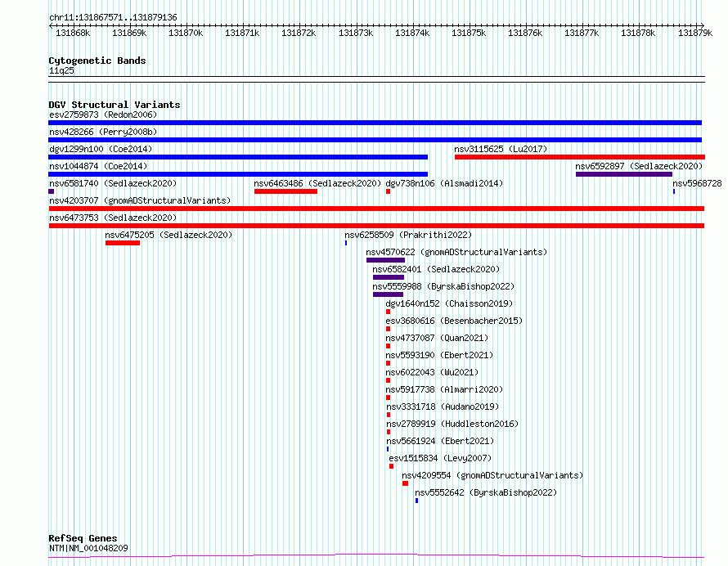Viewport: 728px width, 566px height.
Task: Click the purple bar under nsv6592897
Action: pyautogui.click(x=624, y=174)
